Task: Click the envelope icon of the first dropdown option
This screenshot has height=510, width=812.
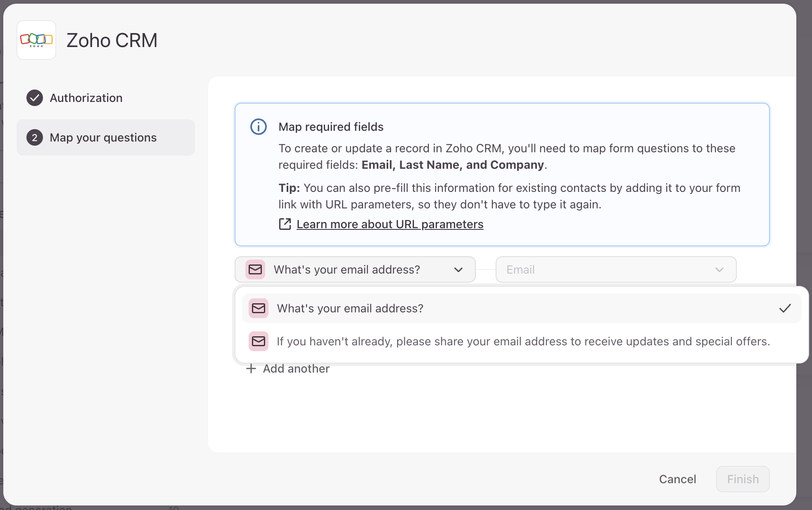Action: (259, 308)
